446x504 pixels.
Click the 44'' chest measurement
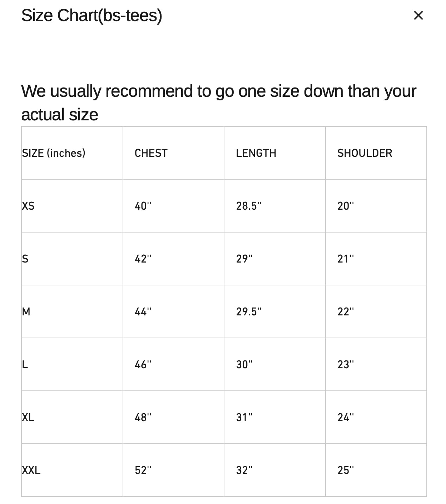143,311
